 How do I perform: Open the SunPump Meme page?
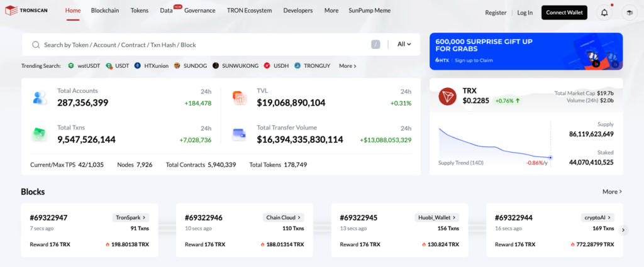pos(370,11)
